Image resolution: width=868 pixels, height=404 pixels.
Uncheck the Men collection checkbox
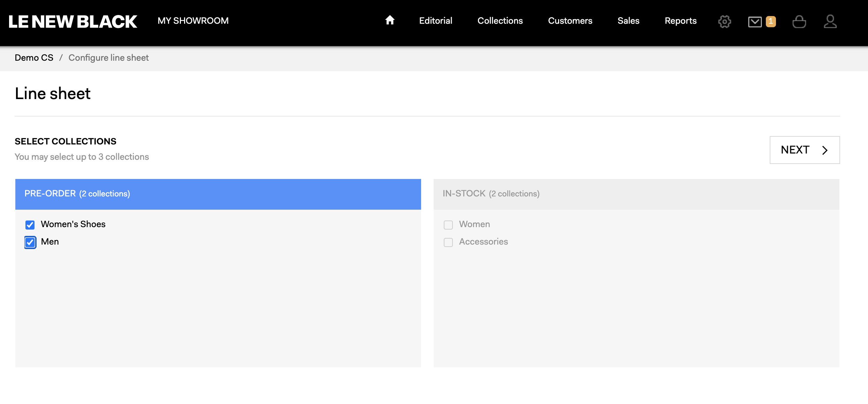click(30, 242)
